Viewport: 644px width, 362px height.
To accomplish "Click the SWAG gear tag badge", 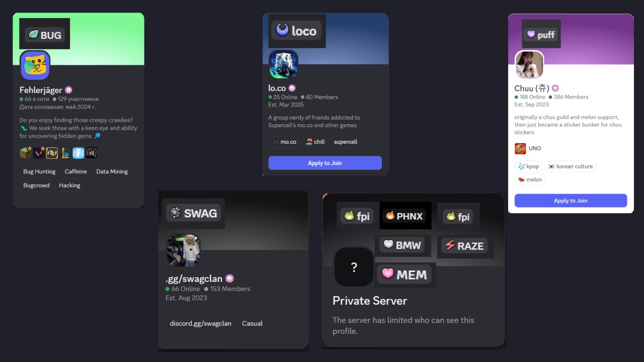I will click(x=194, y=213).
